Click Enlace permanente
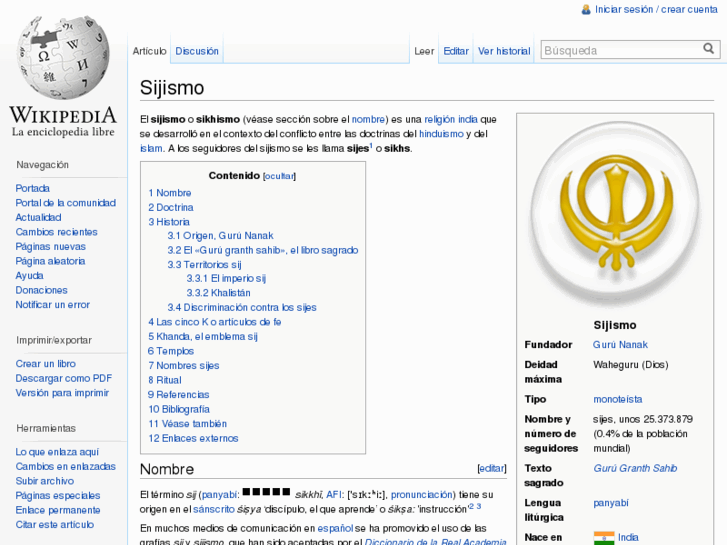 pos(57,510)
